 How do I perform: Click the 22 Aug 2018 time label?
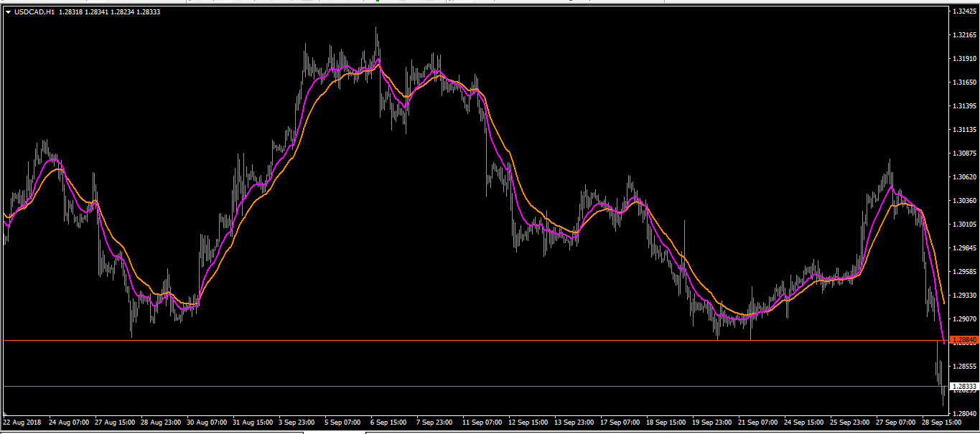22,423
